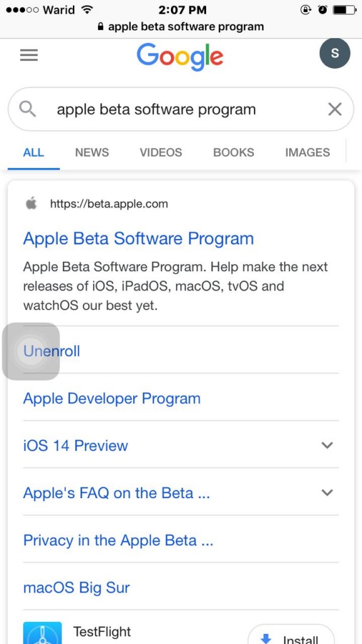Image resolution: width=362 pixels, height=644 pixels.
Task: Tap the Install button for TestFlight
Action: (292, 634)
